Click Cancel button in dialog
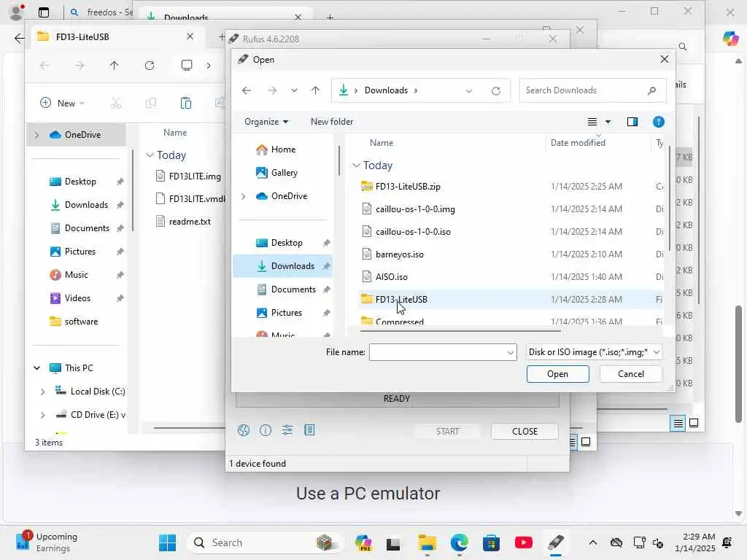The height and width of the screenshot is (560, 747). click(x=631, y=374)
